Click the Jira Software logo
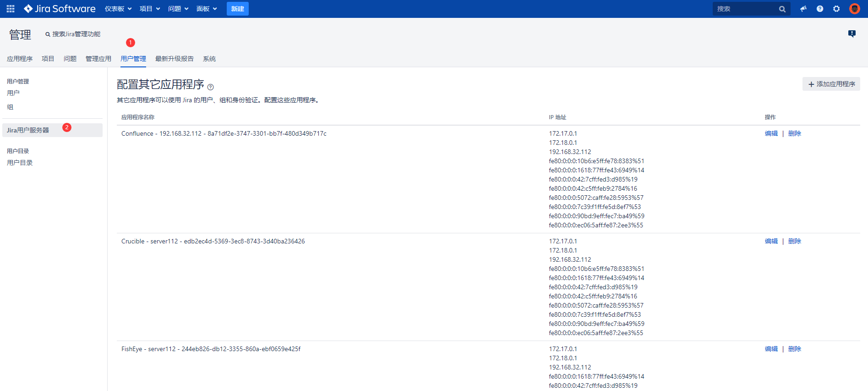 pyautogui.click(x=60, y=9)
